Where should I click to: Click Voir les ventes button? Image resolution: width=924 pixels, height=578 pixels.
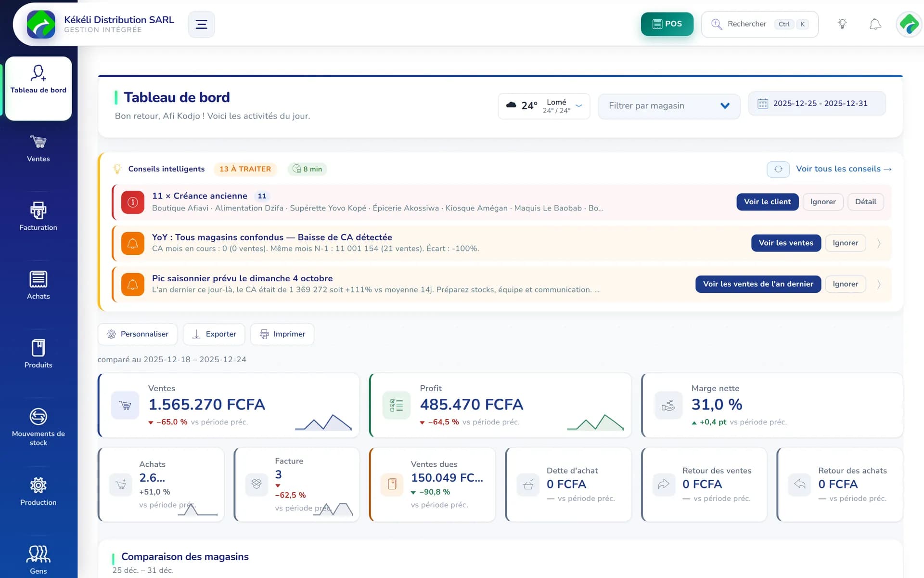point(786,243)
